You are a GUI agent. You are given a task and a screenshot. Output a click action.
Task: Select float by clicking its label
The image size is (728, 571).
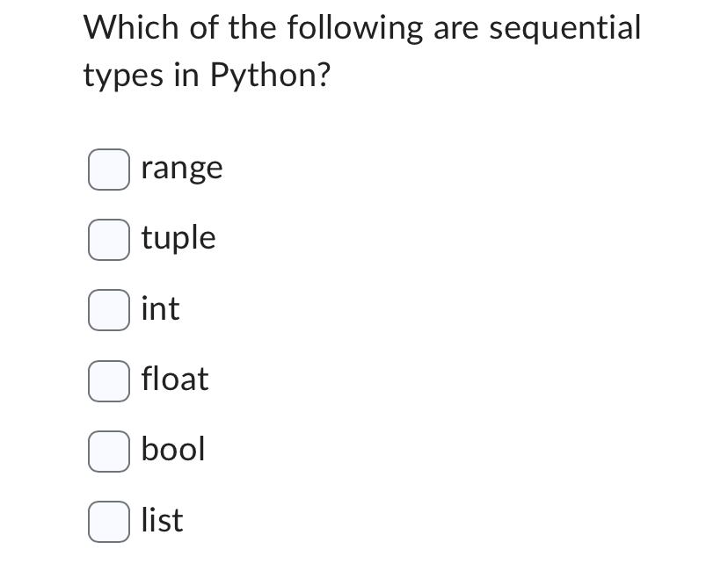pos(174,379)
